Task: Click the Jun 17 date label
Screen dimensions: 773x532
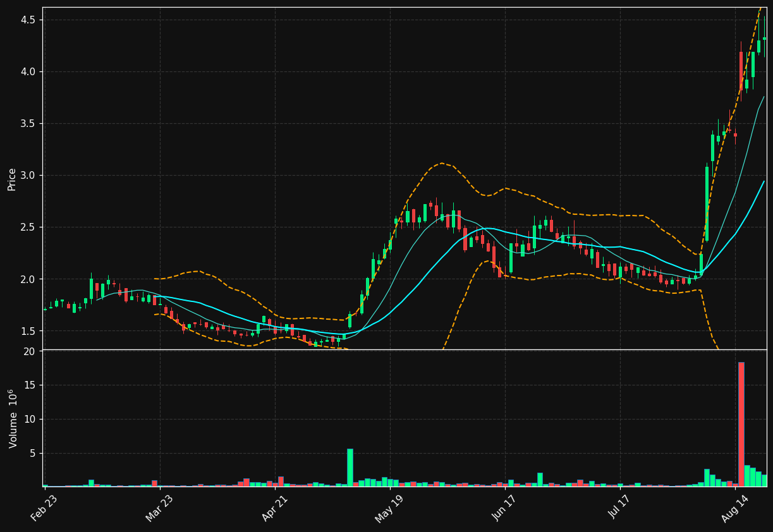Action: (x=504, y=508)
